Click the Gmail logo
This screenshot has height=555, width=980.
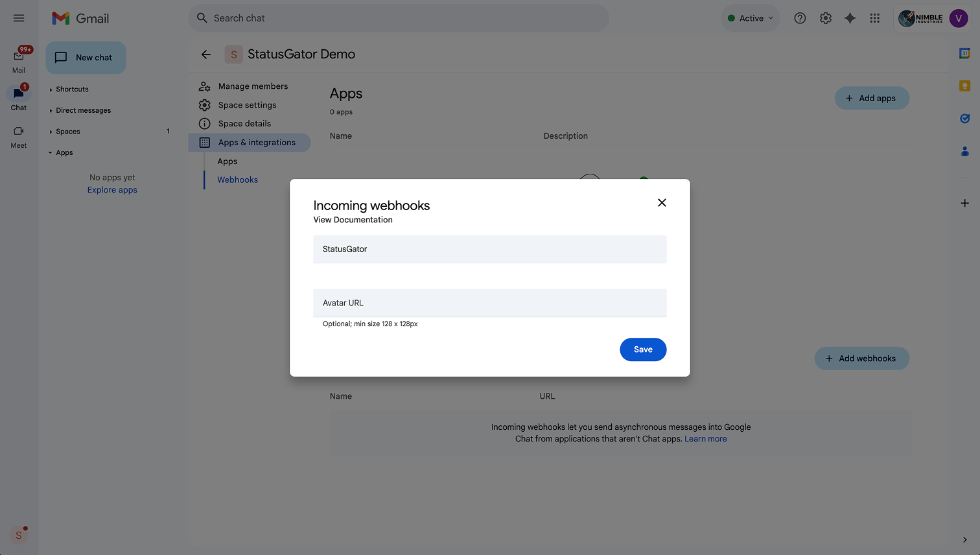[x=80, y=18]
